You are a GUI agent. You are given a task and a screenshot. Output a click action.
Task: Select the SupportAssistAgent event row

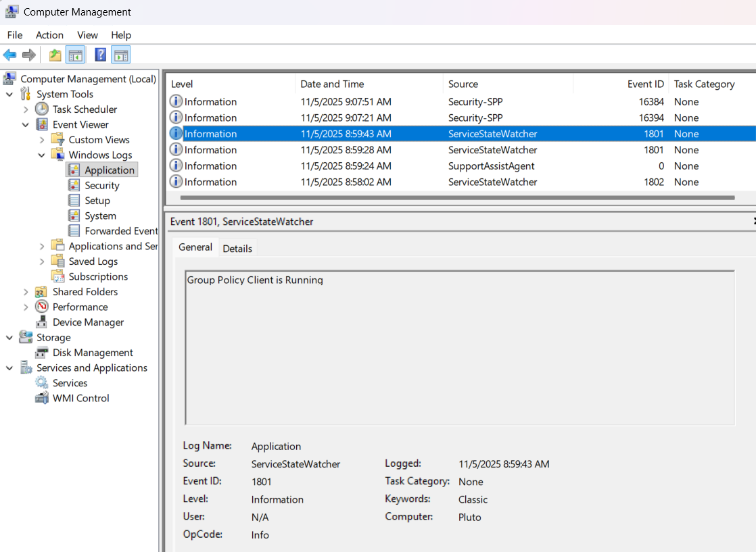pyautogui.click(x=461, y=166)
